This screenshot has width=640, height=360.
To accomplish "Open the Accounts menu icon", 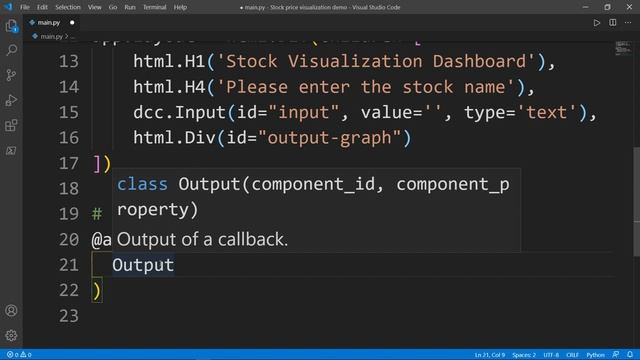I will [x=11, y=311].
